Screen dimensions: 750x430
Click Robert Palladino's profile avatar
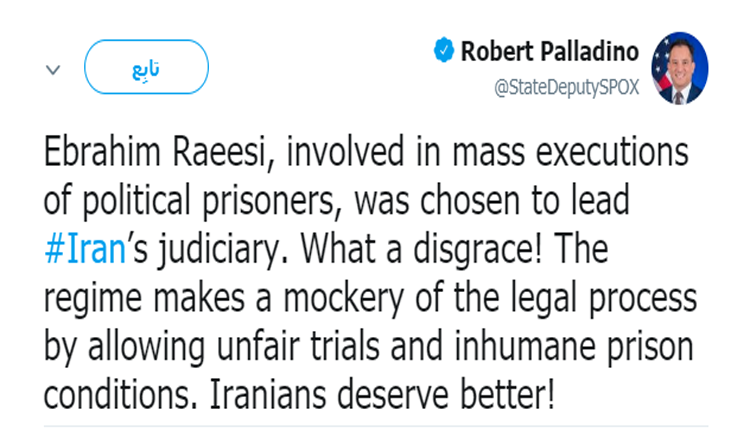click(x=680, y=68)
